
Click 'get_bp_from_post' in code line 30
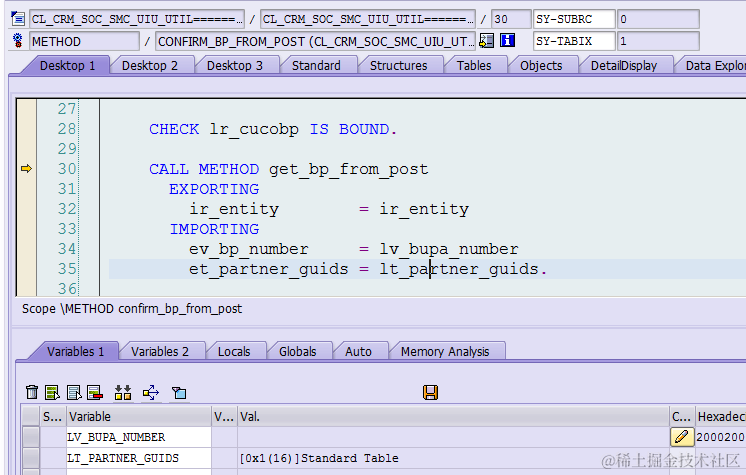348,169
